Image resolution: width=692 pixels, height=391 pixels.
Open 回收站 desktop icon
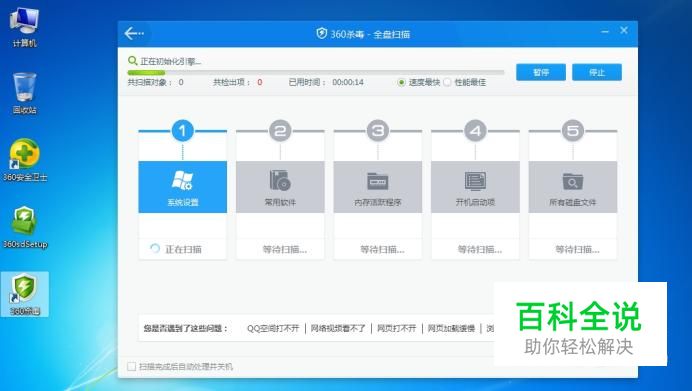point(24,94)
